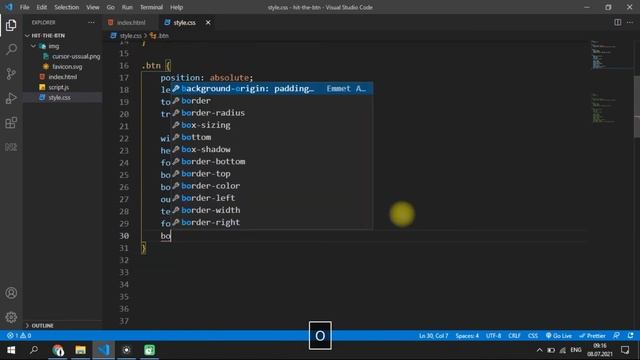
Task: Open the Selection menu
Action: tap(67, 7)
